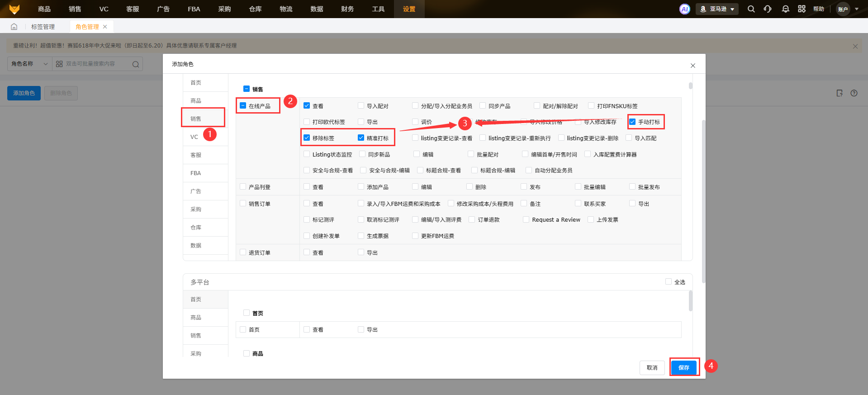Open the AI assistant icon
The height and width of the screenshot is (395, 868).
[685, 9]
